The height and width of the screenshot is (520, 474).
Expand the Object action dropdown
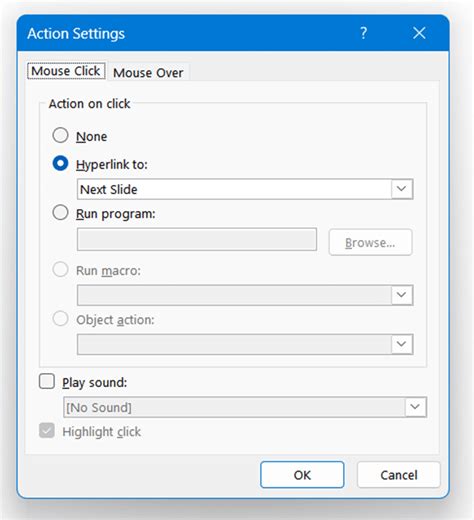point(402,344)
